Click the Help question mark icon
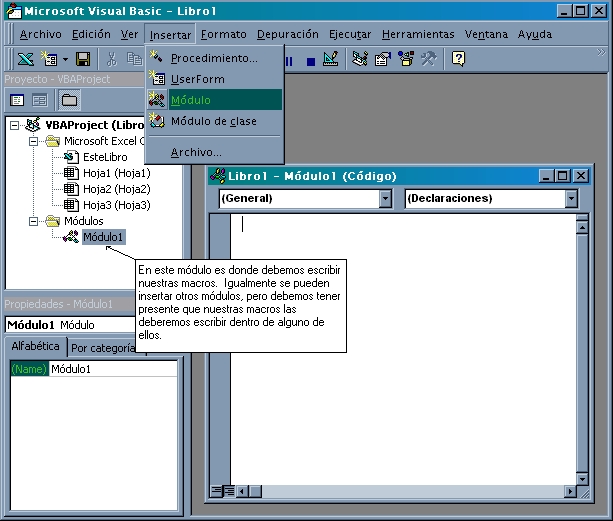The image size is (613, 521). [x=458, y=60]
